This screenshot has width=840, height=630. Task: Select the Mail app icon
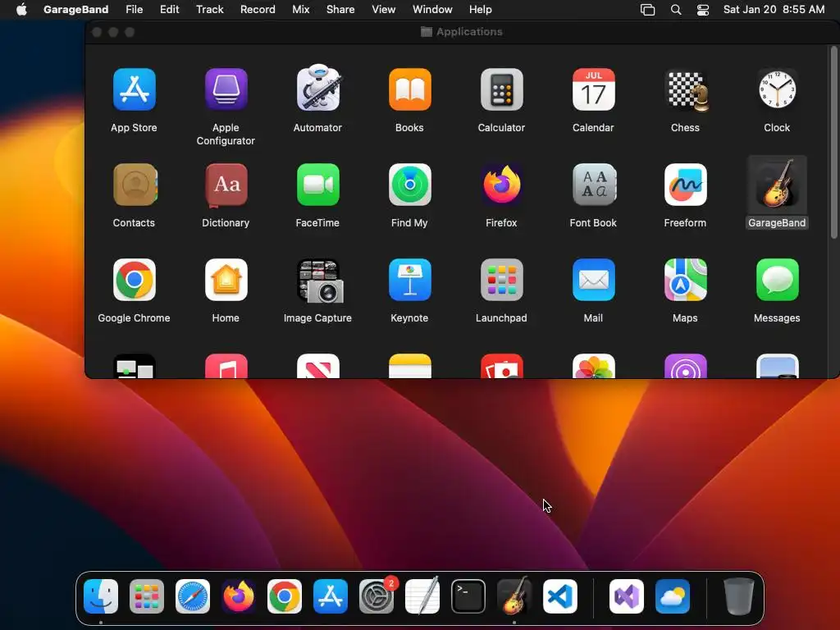pos(594,280)
